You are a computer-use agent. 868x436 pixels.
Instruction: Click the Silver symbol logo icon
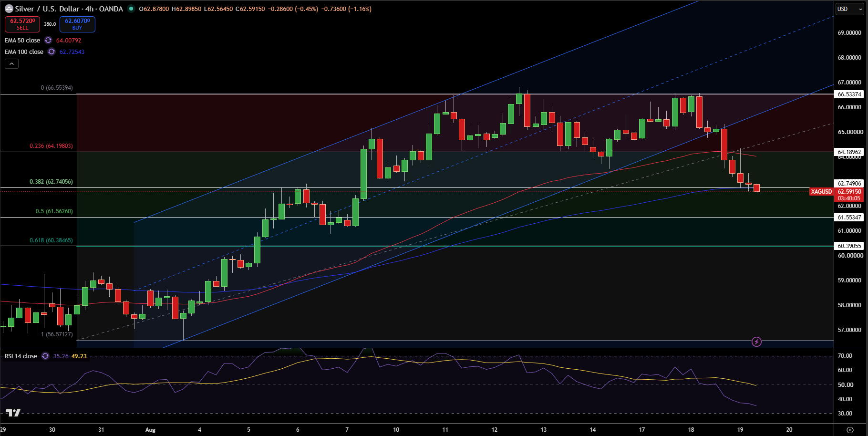tap(9, 9)
